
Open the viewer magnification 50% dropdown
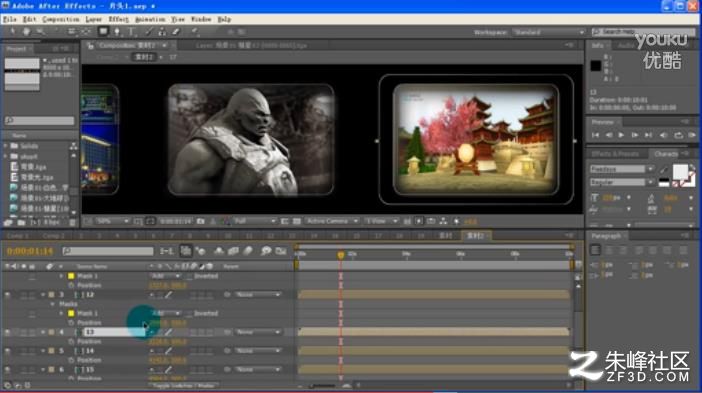(112, 221)
